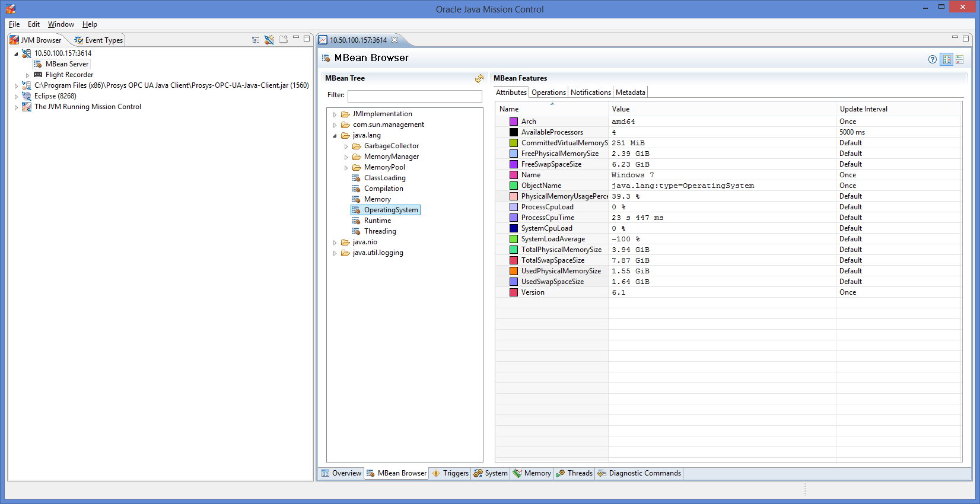Expand the java.nio folder

tap(335, 243)
